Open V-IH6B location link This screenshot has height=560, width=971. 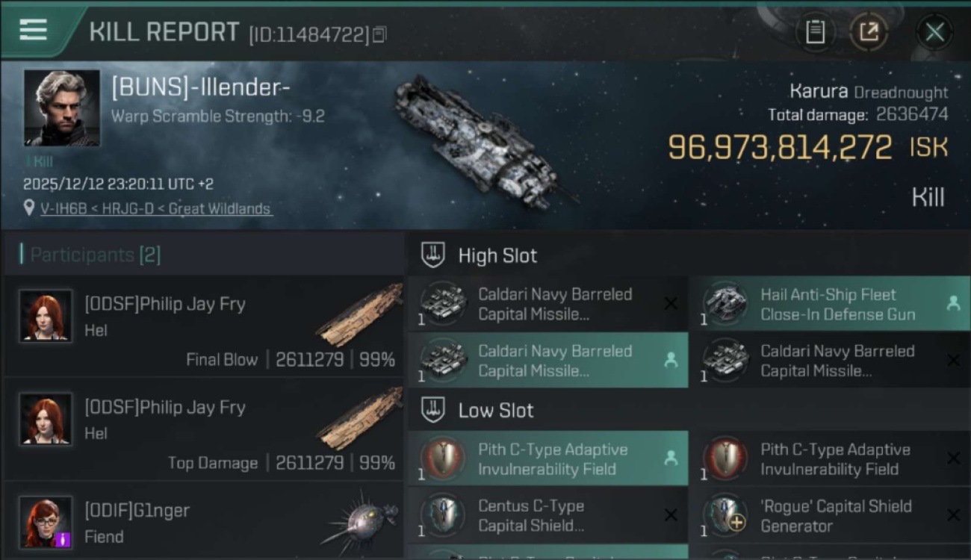tap(155, 209)
